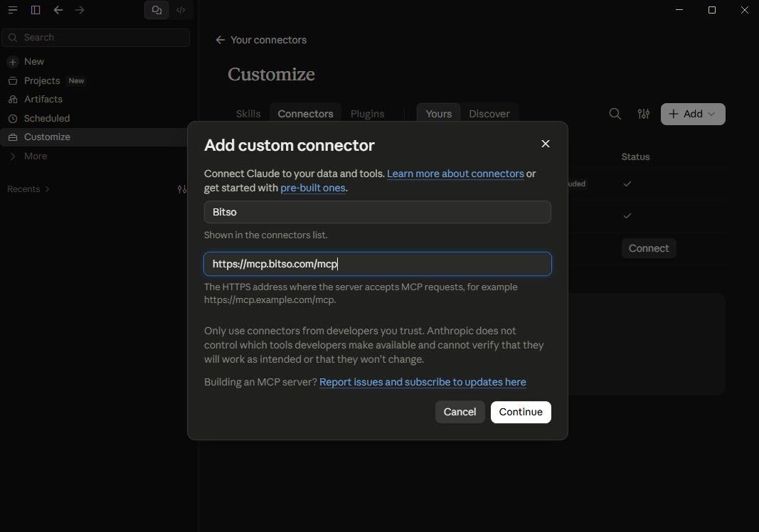
Task: Go forward with the right arrow icon
Action: pyautogui.click(x=80, y=10)
